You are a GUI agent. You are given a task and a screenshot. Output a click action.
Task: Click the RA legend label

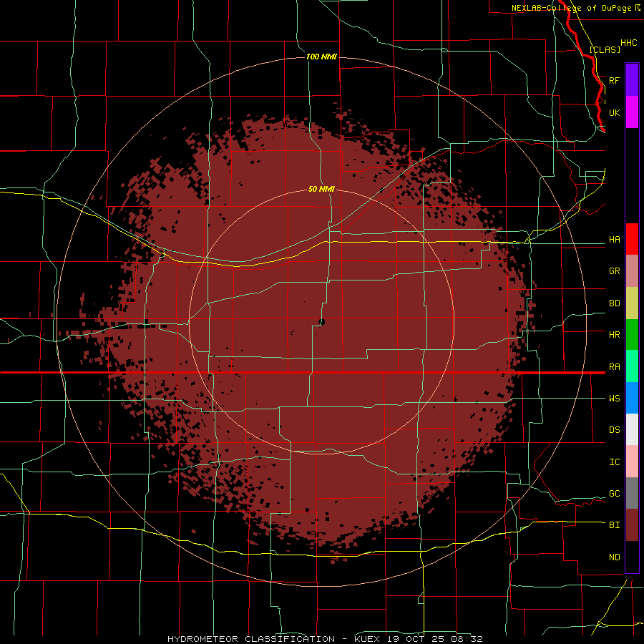point(614,367)
